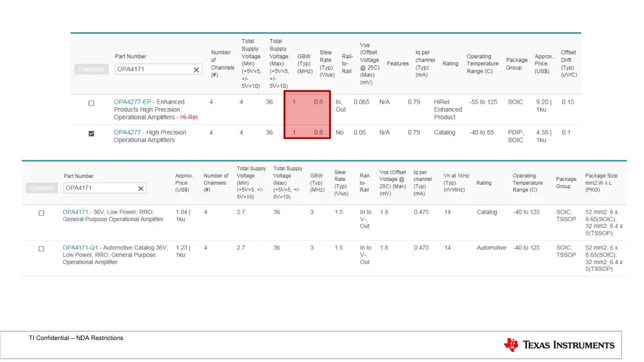
Task: Click upper table Iq per channel header
Action: 425,63
